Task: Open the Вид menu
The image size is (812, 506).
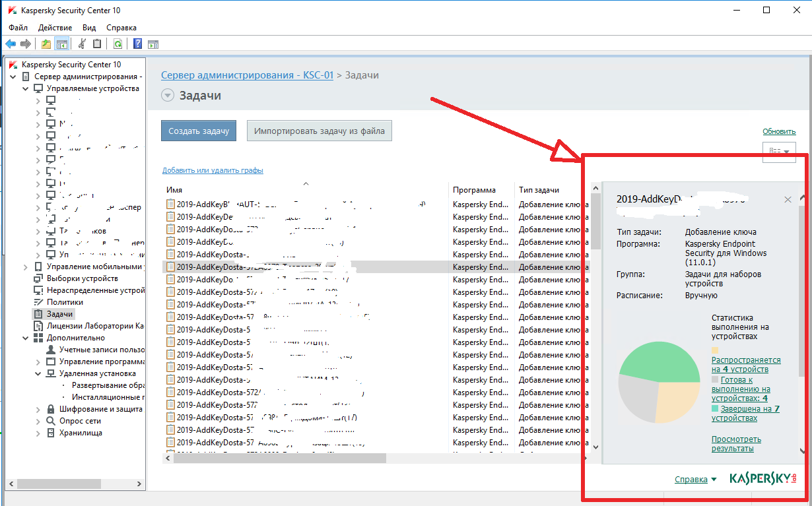Action: (x=89, y=28)
